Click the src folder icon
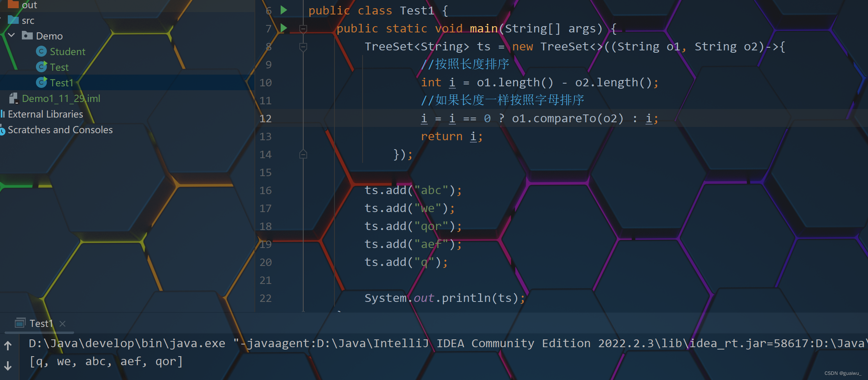This screenshot has width=868, height=380. click(x=13, y=20)
